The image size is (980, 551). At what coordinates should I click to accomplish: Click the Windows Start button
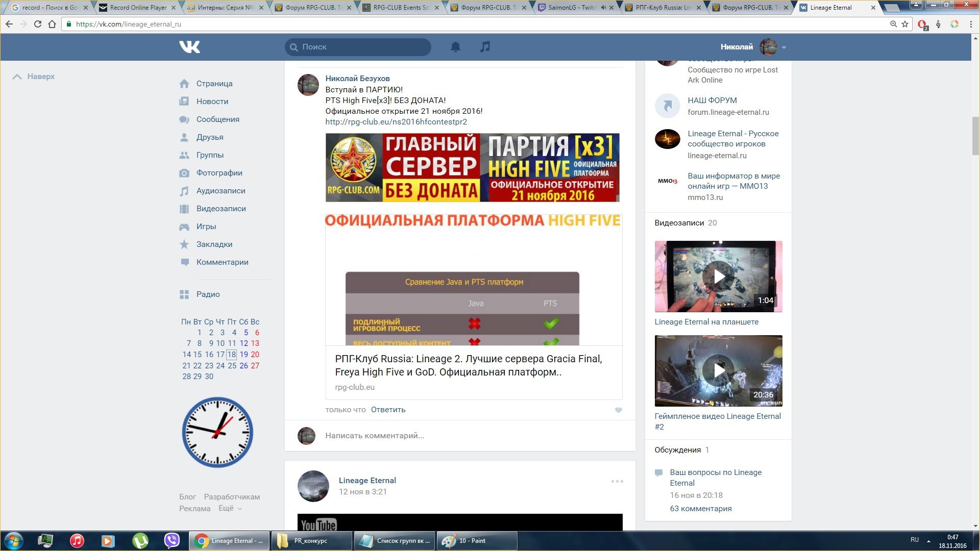tap(13, 540)
